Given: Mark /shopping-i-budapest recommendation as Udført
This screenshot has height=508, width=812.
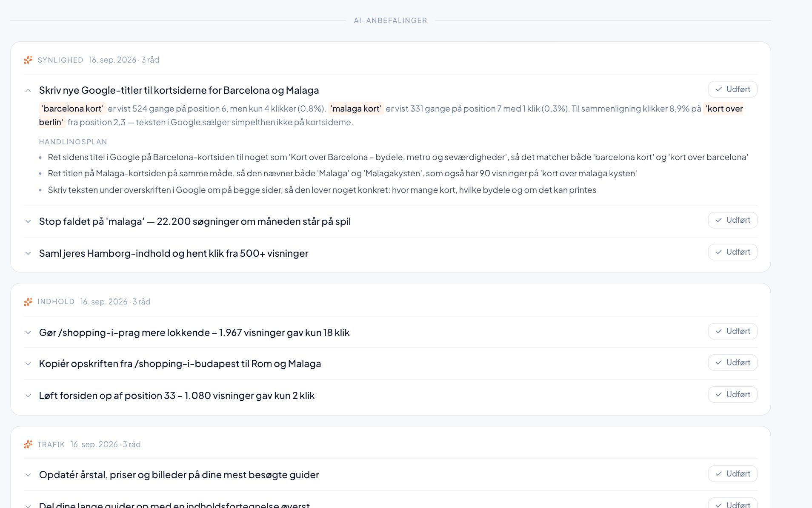Looking at the screenshot, I should click(x=732, y=363).
